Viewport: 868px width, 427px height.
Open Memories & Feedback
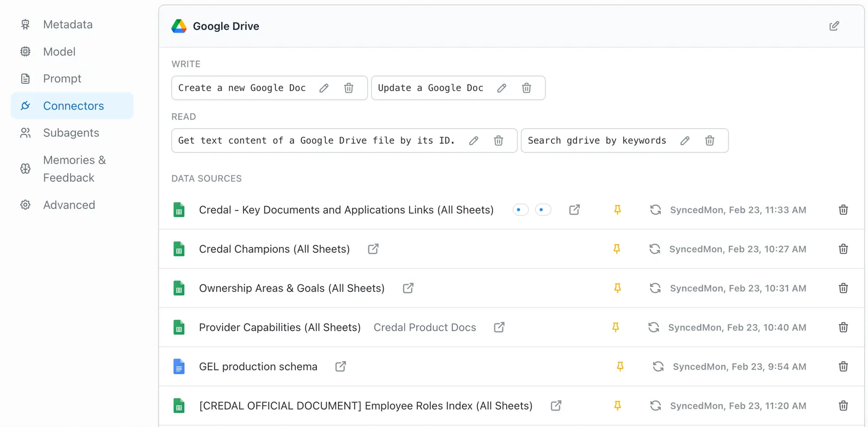pyautogui.click(x=72, y=169)
